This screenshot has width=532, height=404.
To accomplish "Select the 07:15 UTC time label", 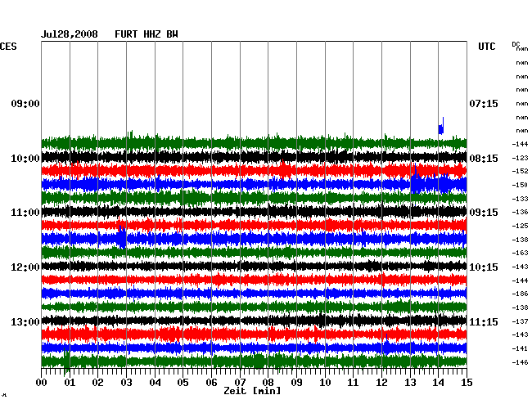I will [x=484, y=103].
